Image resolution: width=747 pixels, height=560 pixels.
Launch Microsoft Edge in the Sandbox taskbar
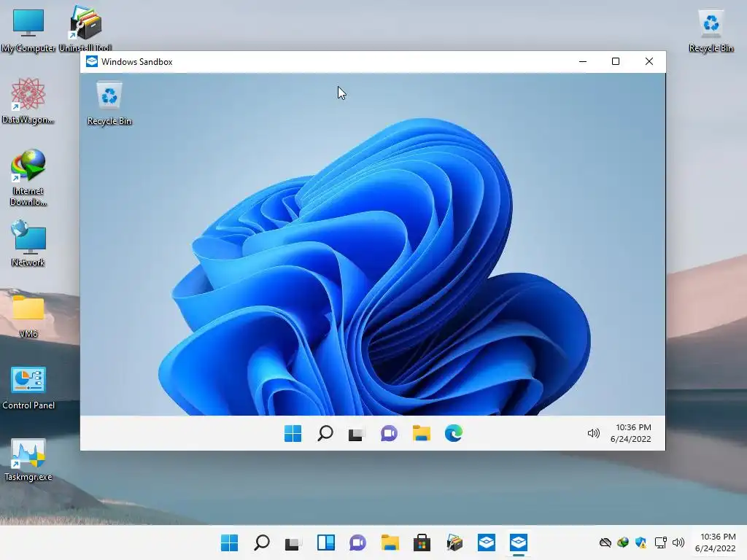(x=453, y=433)
